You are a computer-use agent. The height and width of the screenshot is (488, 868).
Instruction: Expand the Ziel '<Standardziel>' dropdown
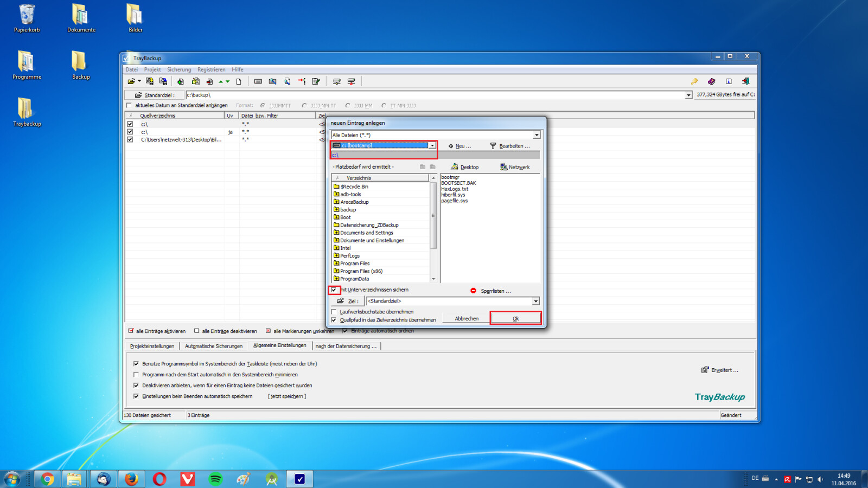[x=535, y=301]
